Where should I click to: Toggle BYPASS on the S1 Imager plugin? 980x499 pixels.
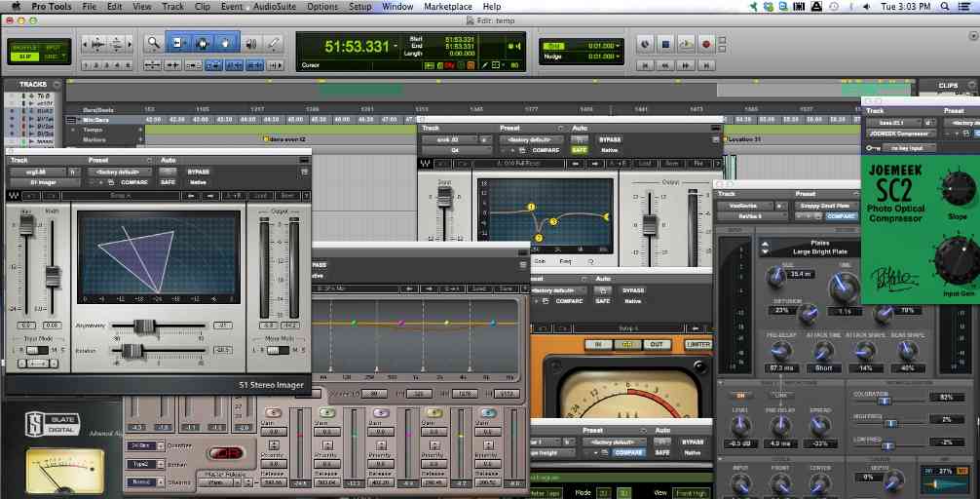pos(202,172)
